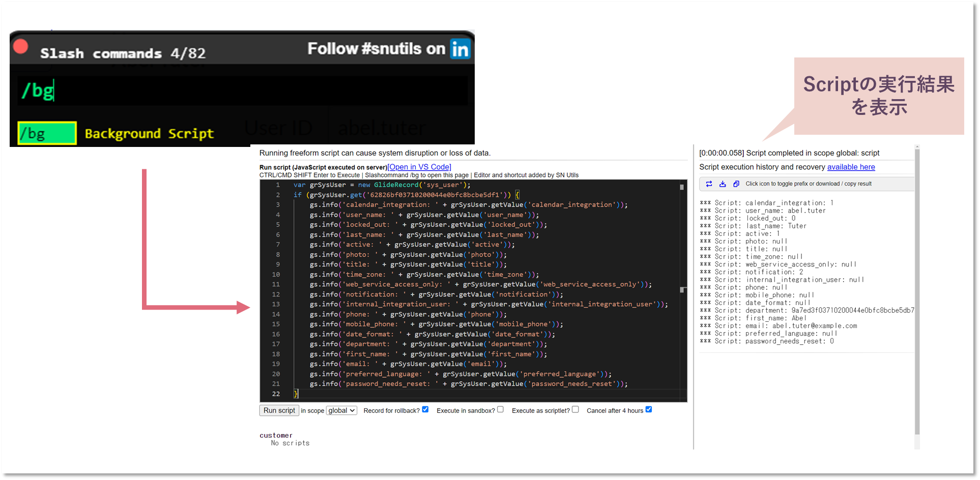The image size is (980, 480).
Task: Enable Execute in sandbox checkbox
Action: coord(500,409)
